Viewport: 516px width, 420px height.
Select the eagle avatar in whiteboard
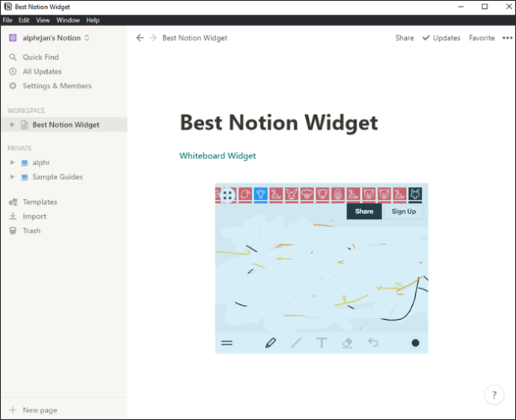click(245, 194)
